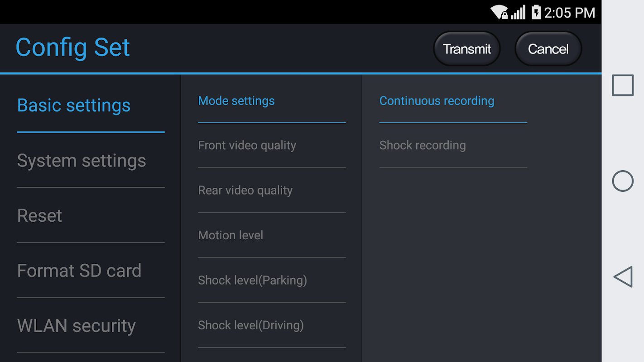Tap the battery charging status icon
The image size is (644, 362).
tap(536, 12)
